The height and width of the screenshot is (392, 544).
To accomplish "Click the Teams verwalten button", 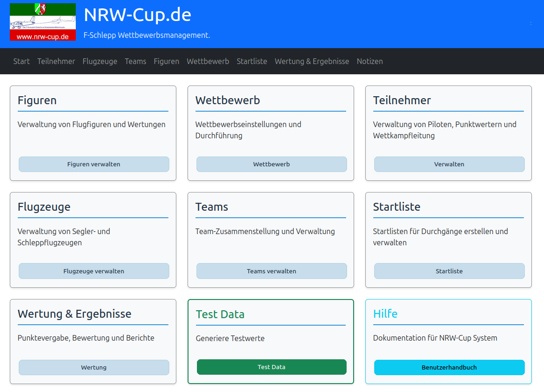I will [x=271, y=271].
